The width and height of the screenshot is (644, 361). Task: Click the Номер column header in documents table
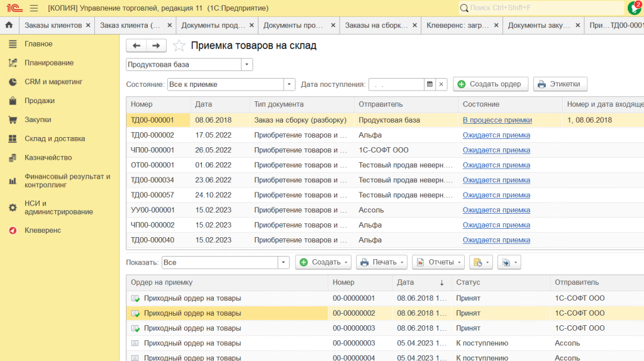tap(158, 104)
